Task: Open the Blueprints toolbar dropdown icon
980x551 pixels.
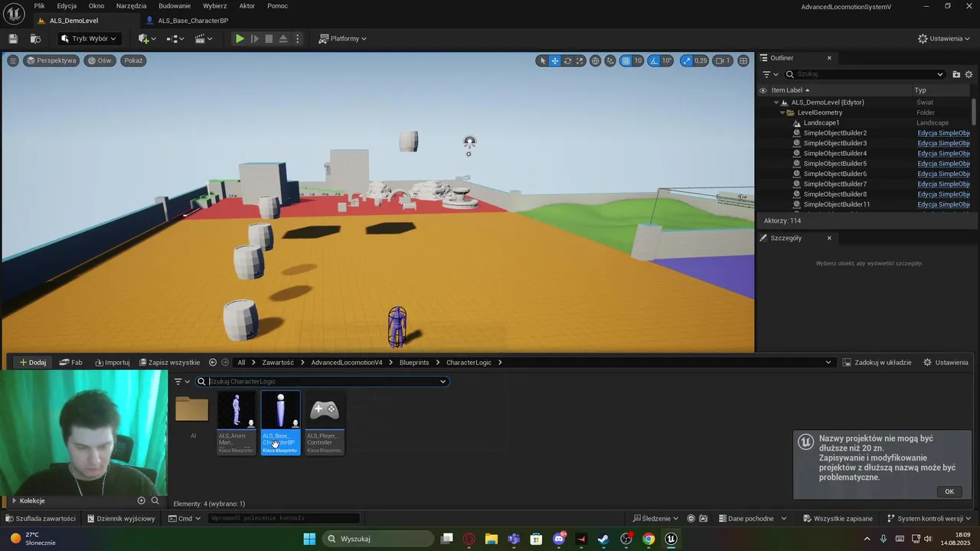Action: pos(175,38)
